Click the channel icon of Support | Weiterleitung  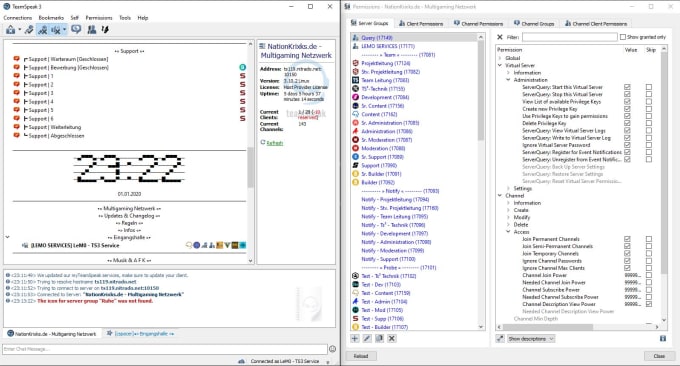coord(16,127)
